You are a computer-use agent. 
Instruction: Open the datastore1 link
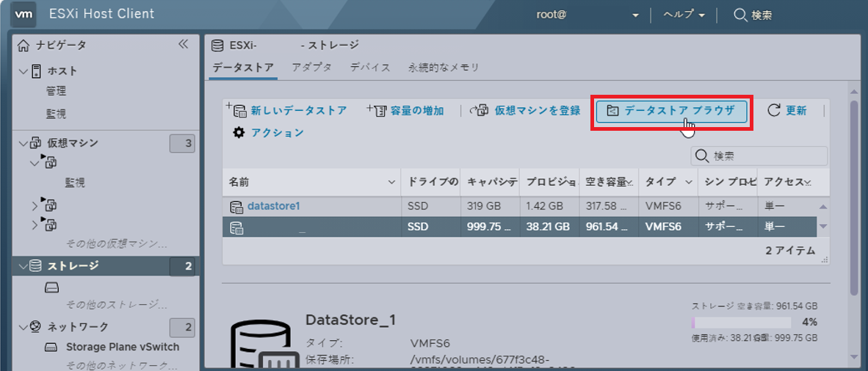(273, 206)
